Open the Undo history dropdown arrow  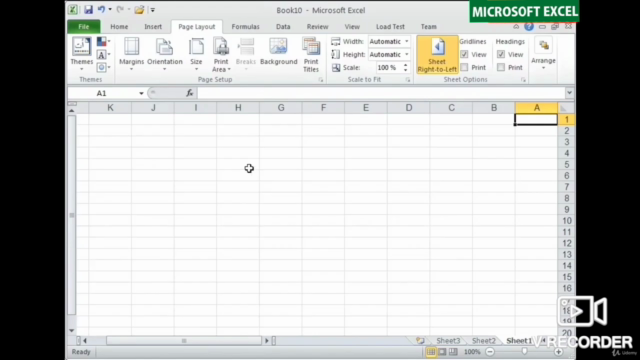pyautogui.click(x=110, y=9)
